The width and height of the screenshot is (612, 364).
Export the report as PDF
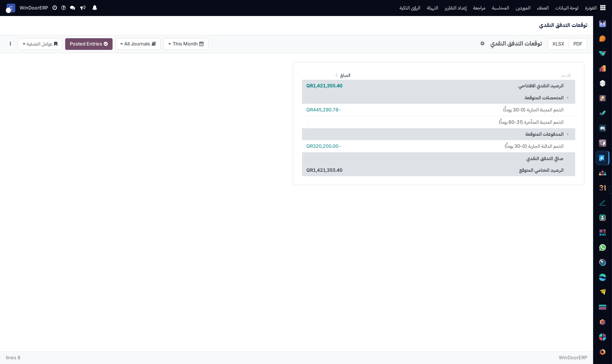[x=578, y=44]
